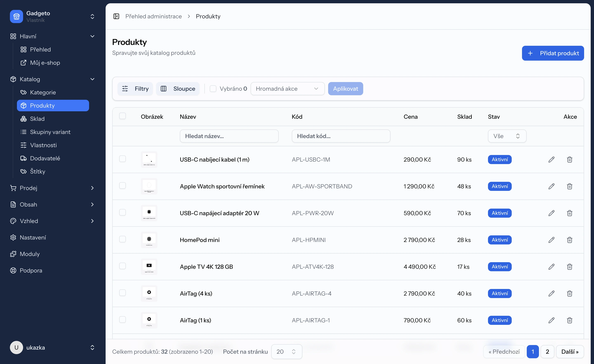
Task: Edit USB-C napájecí adaptér 20 W
Action: click(551, 213)
